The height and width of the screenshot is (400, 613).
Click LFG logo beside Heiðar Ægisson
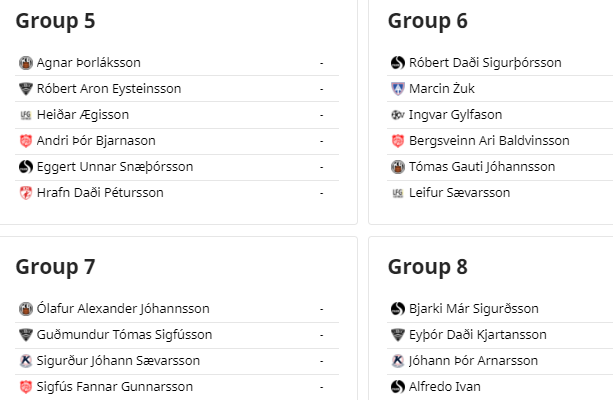[x=26, y=115]
